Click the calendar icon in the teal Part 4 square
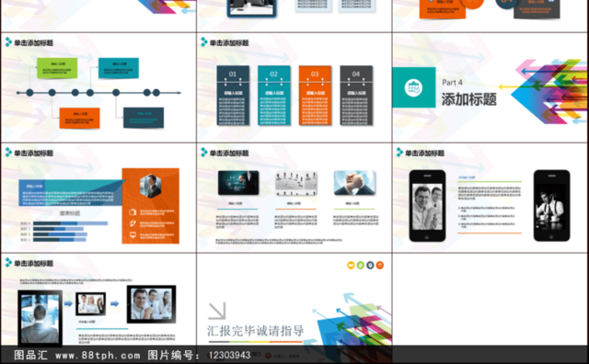 (x=413, y=88)
